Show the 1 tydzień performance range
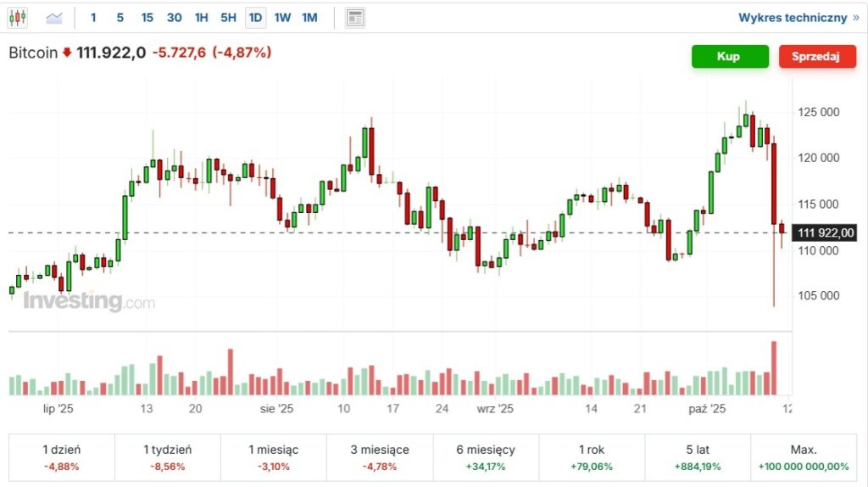Viewport: 868px width, 487px height. click(168, 457)
